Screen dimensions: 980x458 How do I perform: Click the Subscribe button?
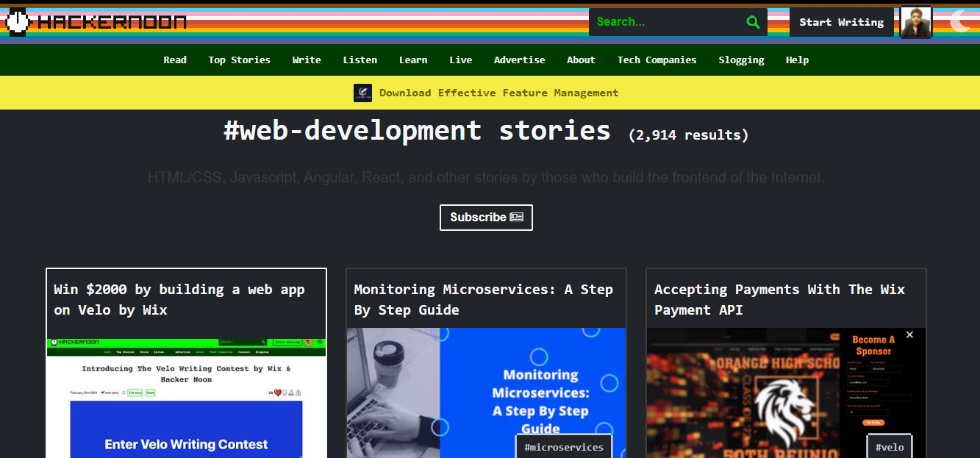[x=486, y=218]
